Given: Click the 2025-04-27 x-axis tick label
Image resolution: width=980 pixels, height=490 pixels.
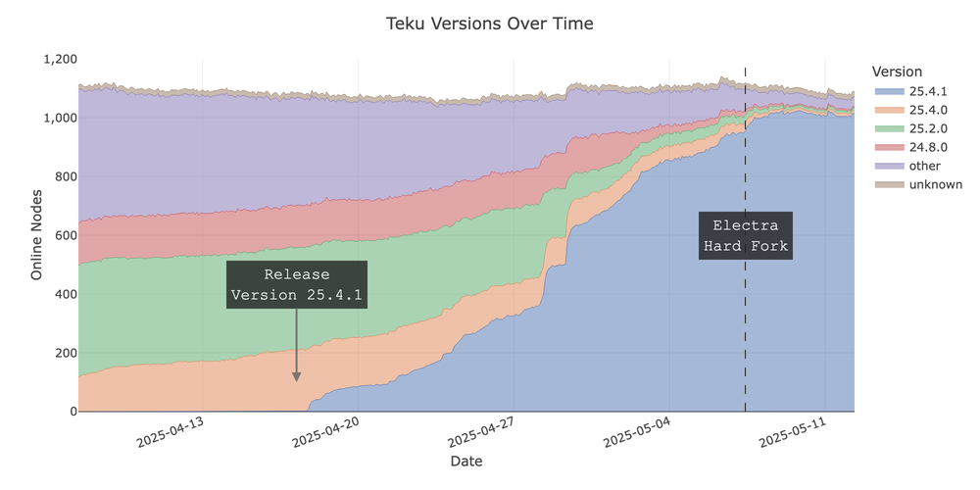Looking at the screenshot, I should (x=481, y=431).
